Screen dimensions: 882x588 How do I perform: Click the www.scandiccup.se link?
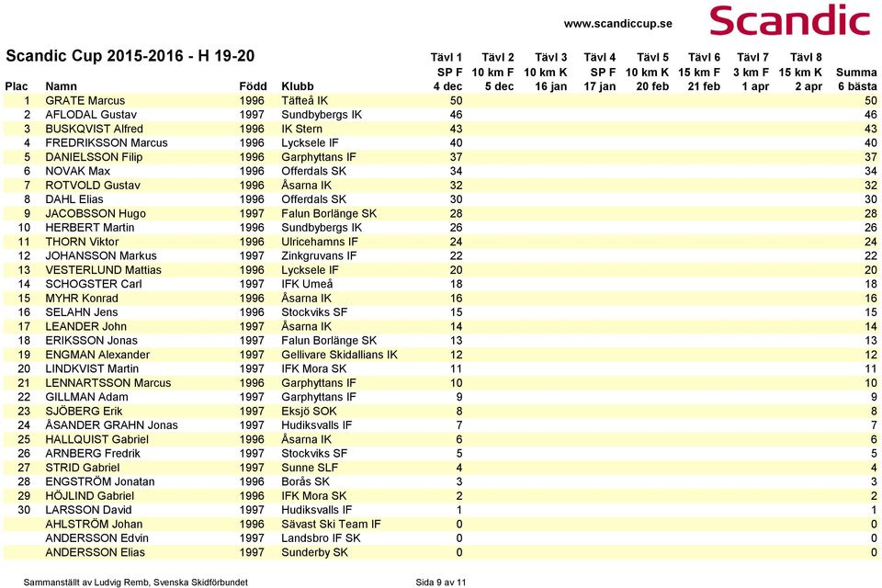(617, 24)
